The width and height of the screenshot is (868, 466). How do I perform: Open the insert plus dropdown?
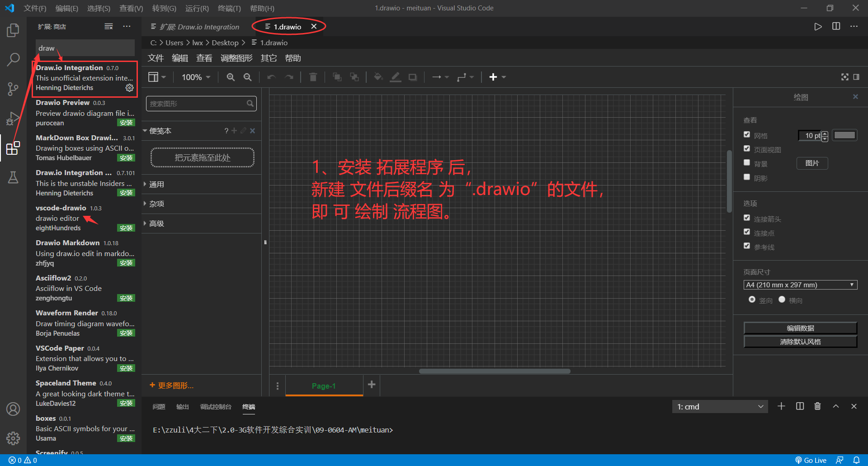click(x=497, y=77)
